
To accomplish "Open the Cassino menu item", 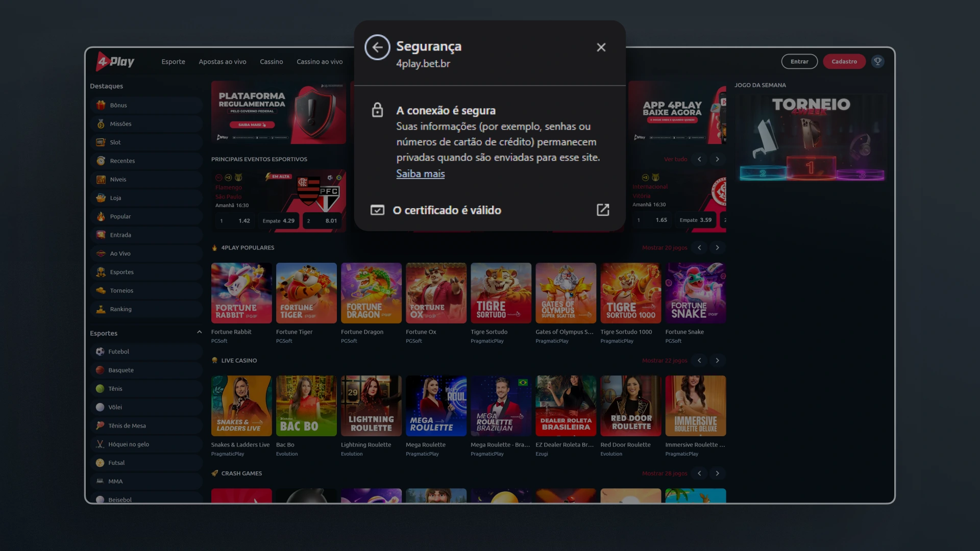I will click(271, 62).
